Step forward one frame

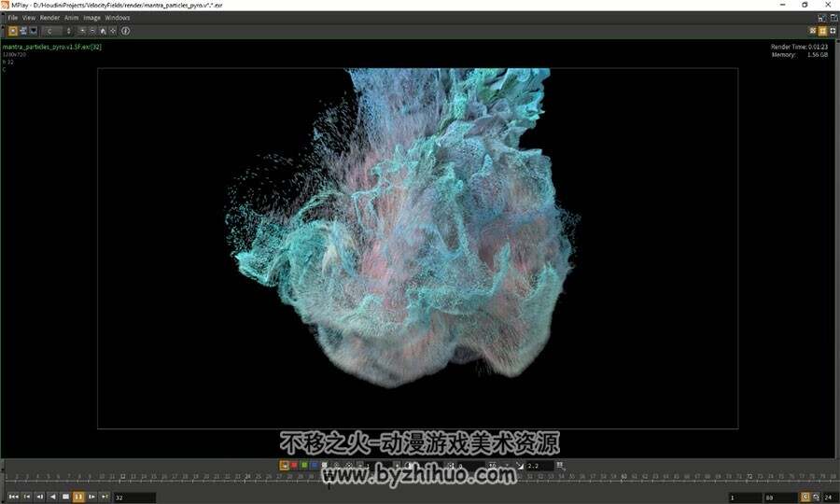point(91,497)
